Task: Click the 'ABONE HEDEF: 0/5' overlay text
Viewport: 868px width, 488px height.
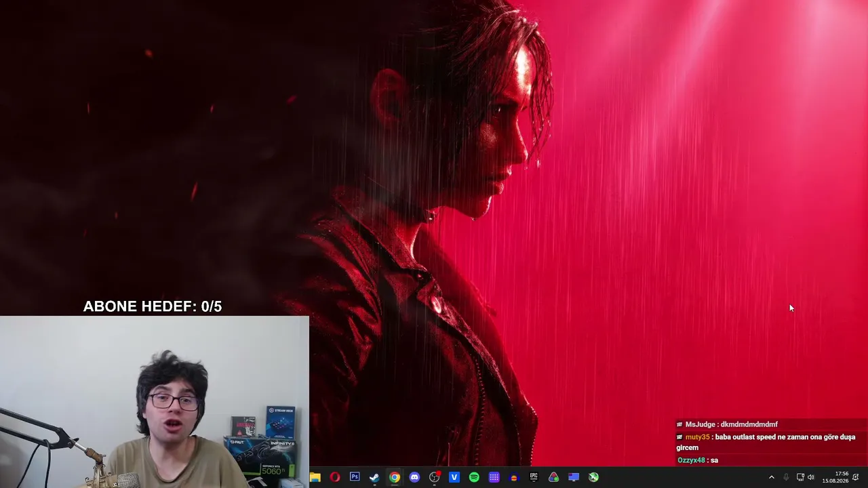Action: (x=153, y=306)
